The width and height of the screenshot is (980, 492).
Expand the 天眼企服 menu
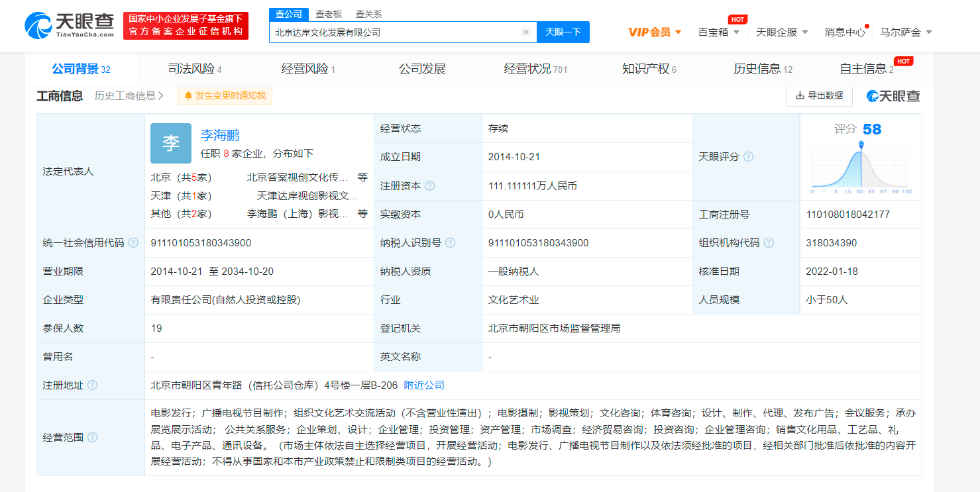(782, 32)
